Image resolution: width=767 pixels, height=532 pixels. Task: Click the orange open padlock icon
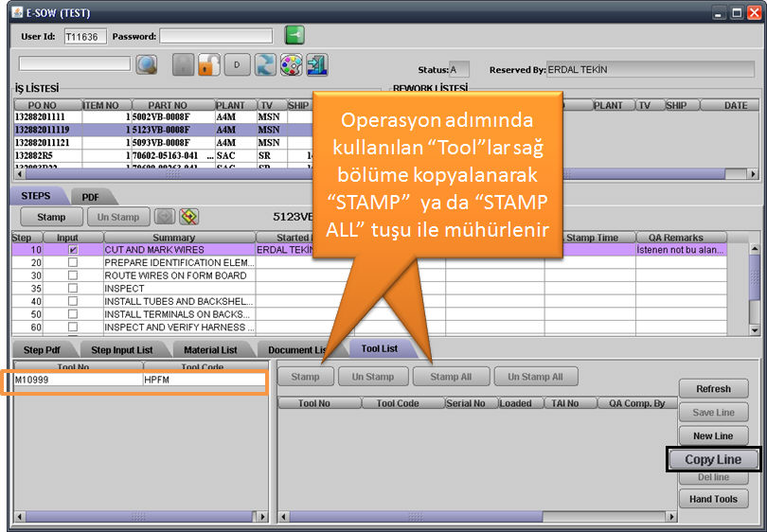click(x=209, y=64)
